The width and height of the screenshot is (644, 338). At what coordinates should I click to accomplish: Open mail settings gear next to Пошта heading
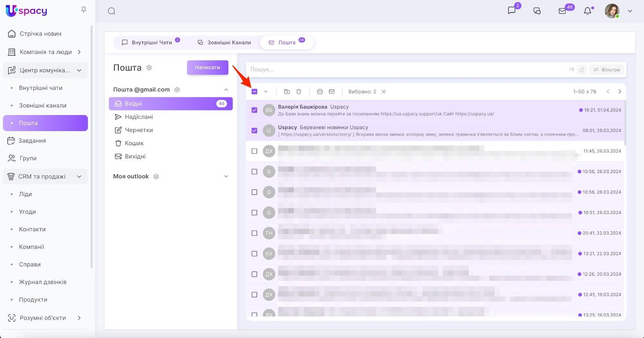pos(149,68)
